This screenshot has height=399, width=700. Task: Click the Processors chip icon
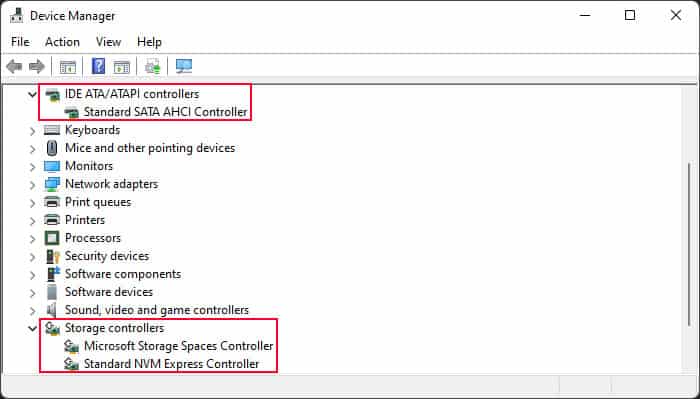click(52, 238)
